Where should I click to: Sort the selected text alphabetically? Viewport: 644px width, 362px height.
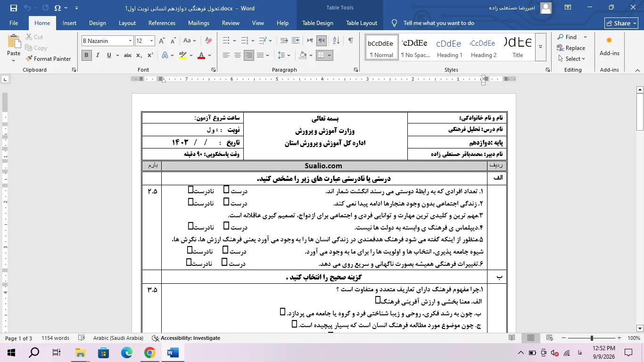coord(336,41)
